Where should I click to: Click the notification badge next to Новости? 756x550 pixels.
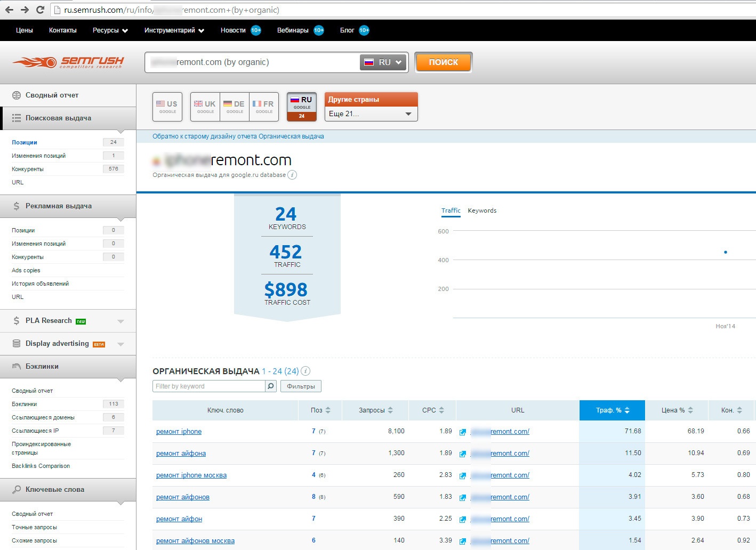click(256, 30)
